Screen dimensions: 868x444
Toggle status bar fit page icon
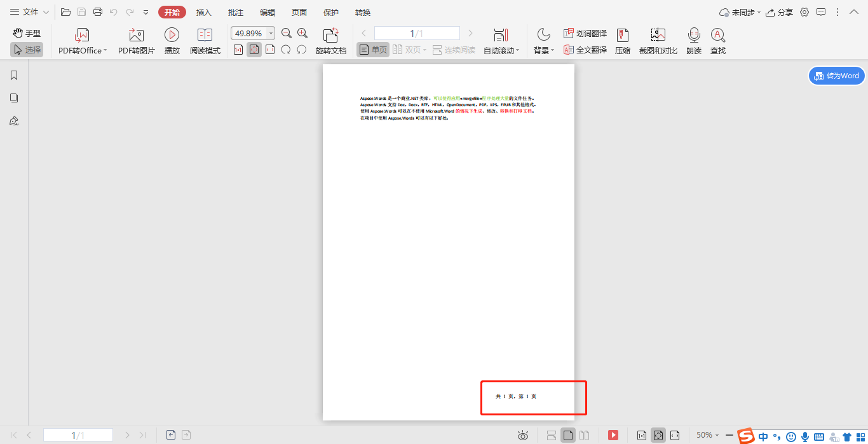658,435
